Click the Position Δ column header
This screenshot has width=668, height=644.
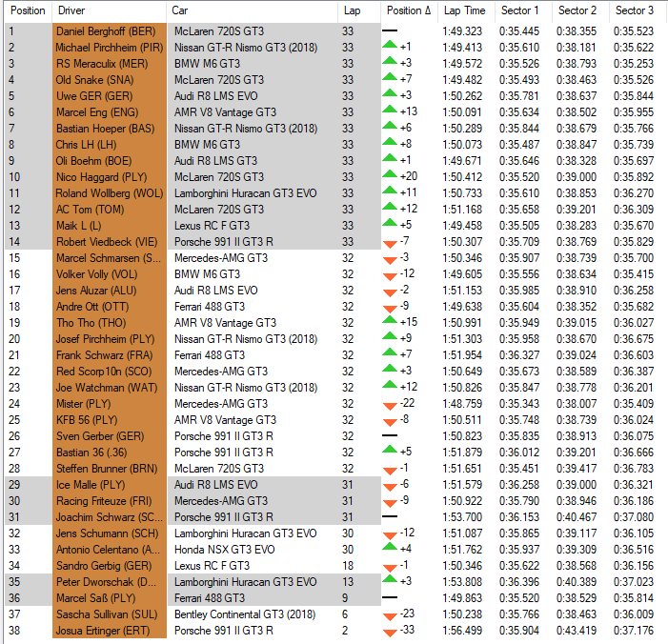click(x=409, y=10)
